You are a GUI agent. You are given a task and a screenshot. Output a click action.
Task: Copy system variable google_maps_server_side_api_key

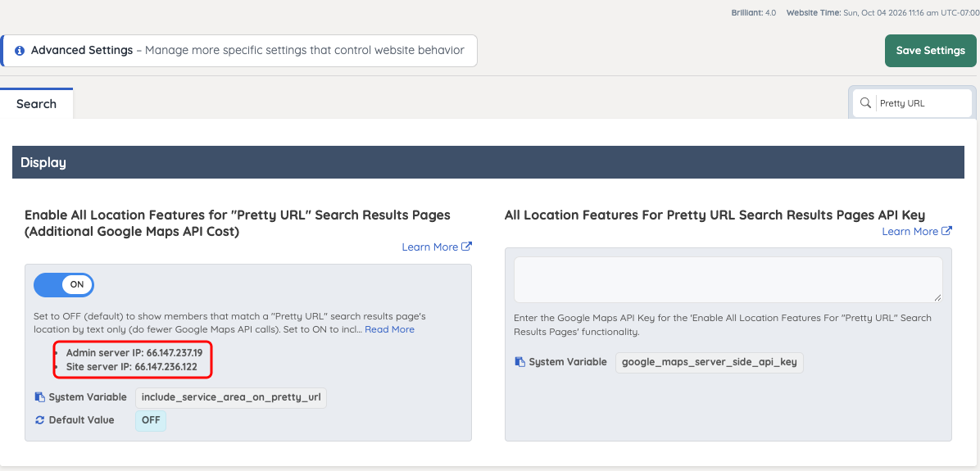click(710, 362)
